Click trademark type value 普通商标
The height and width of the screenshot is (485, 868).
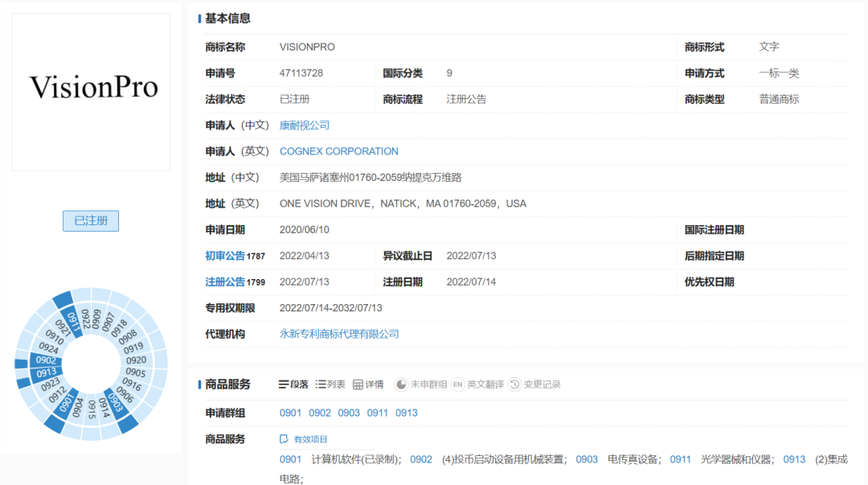pyautogui.click(x=779, y=99)
